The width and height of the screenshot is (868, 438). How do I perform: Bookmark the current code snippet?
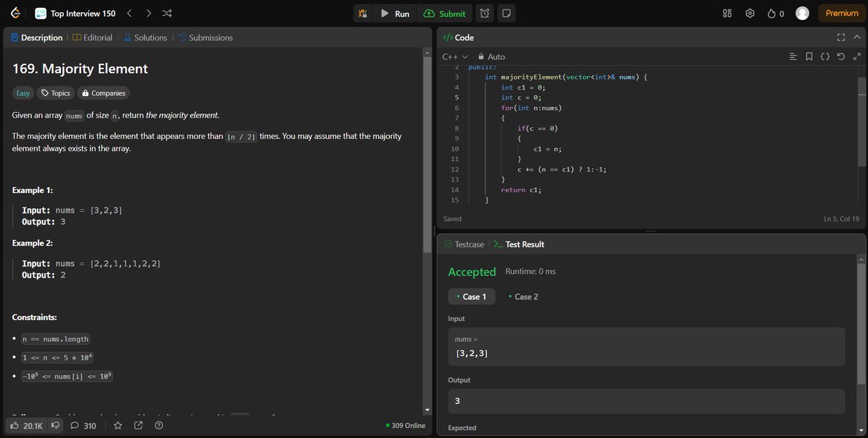click(x=809, y=56)
